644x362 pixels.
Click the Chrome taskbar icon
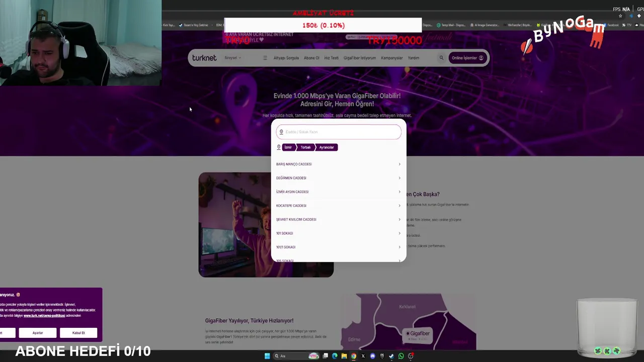pos(354,356)
